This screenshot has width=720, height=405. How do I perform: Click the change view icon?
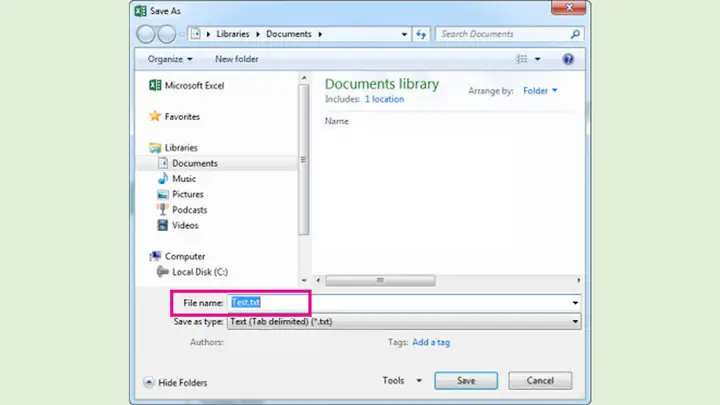pos(521,59)
